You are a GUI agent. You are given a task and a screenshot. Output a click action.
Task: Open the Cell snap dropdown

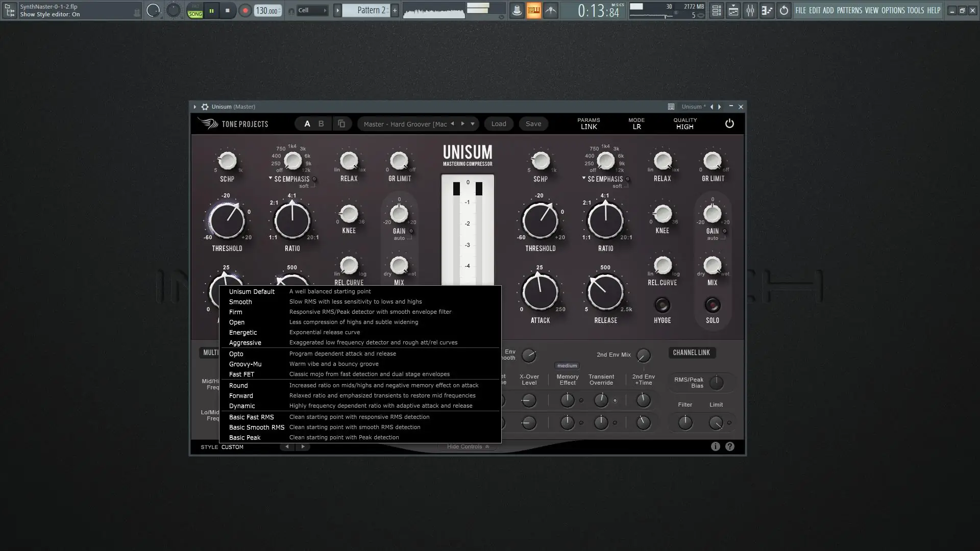pos(312,10)
